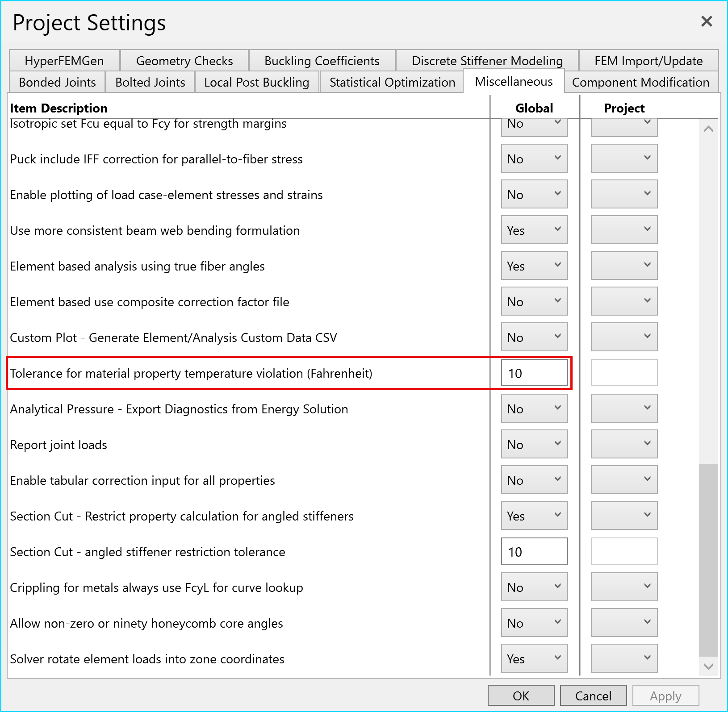This screenshot has width=728, height=712.
Task: Switch to Statistical Optimization tab
Action: tap(392, 82)
